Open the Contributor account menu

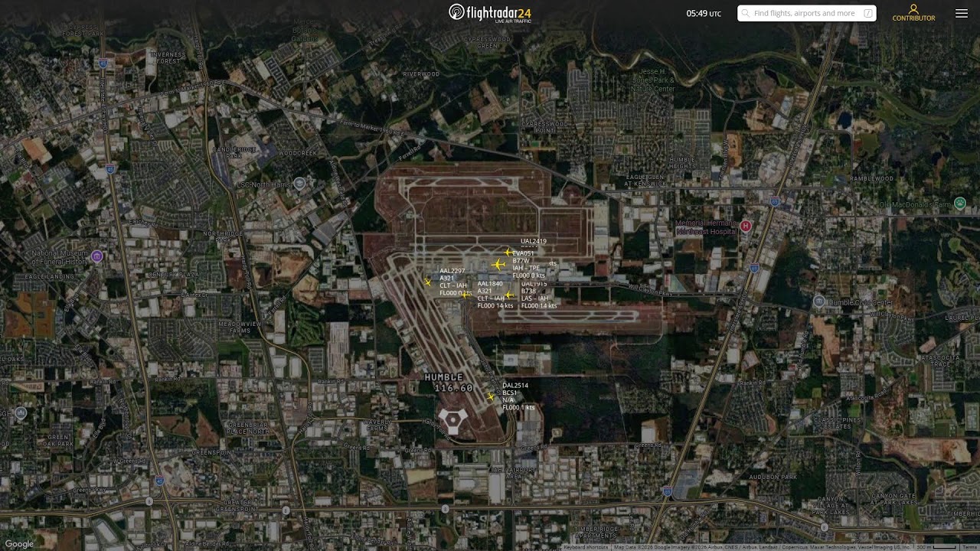pyautogui.click(x=913, y=12)
